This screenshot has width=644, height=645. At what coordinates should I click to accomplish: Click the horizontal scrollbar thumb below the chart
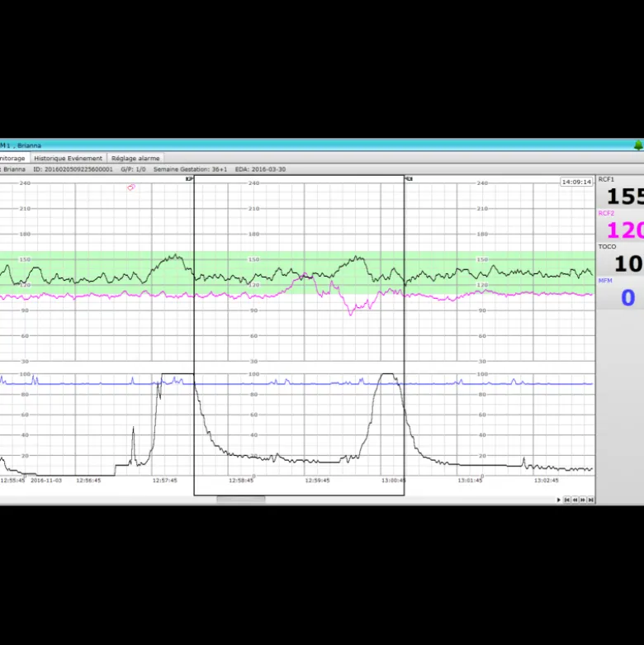[x=241, y=500]
